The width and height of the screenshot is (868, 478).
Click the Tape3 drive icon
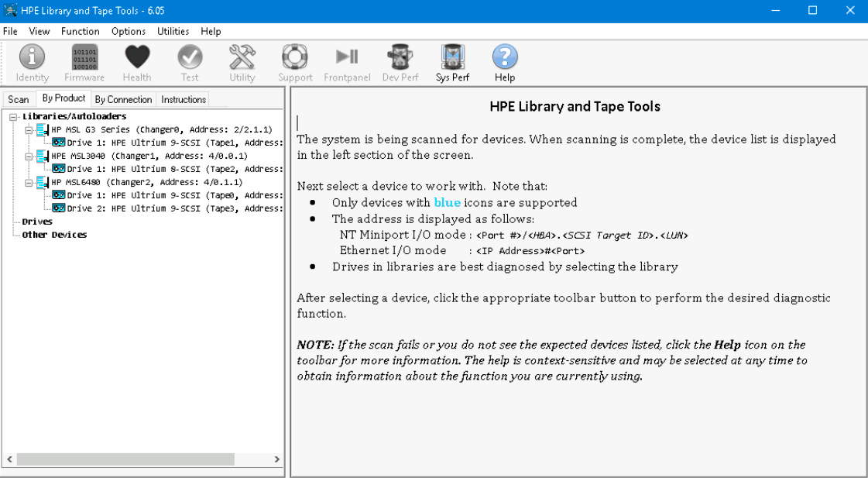pos(58,208)
